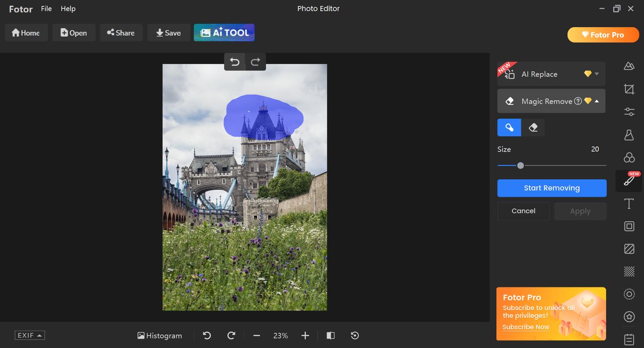Click the Save button

click(x=169, y=33)
